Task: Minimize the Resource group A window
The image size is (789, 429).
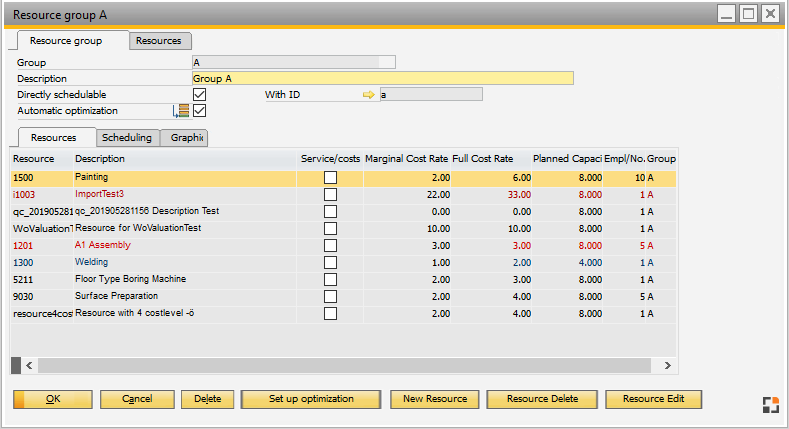Action: point(726,13)
